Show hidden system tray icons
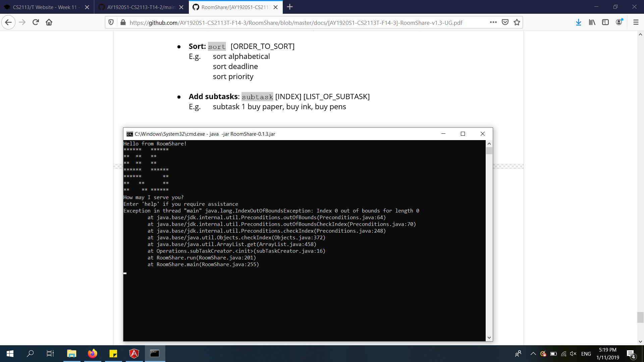The image size is (644, 362). 533,354
